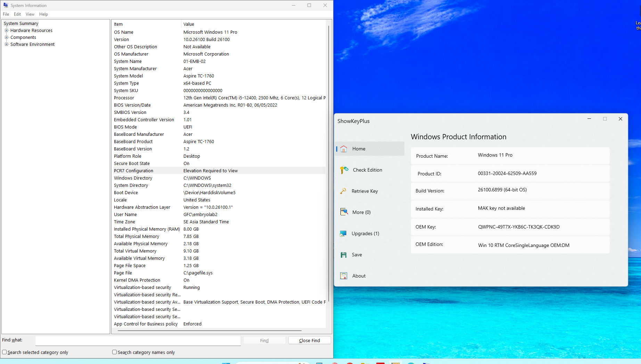This screenshot has width=641, height=364.
Task: Click the Save floppy disk icon
Action: coord(344,255)
